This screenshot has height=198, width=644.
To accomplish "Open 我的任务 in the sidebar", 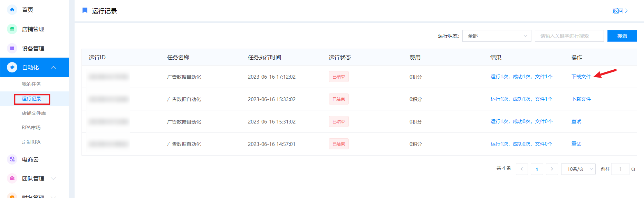I will [x=31, y=84].
